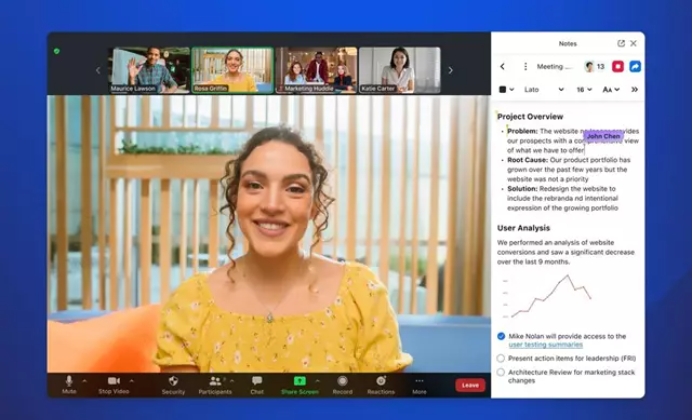
Task: Mute the microphone
Action: coord(69,385)
